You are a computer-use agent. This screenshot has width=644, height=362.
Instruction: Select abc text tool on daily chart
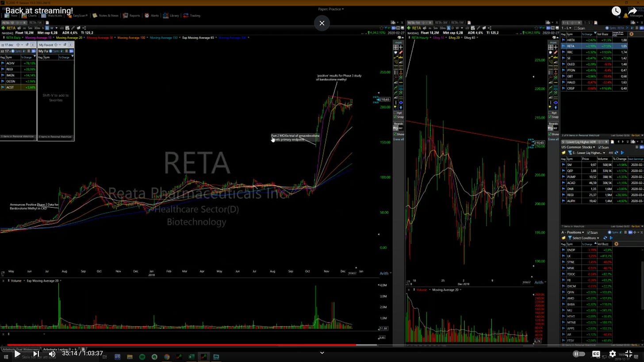401,57
